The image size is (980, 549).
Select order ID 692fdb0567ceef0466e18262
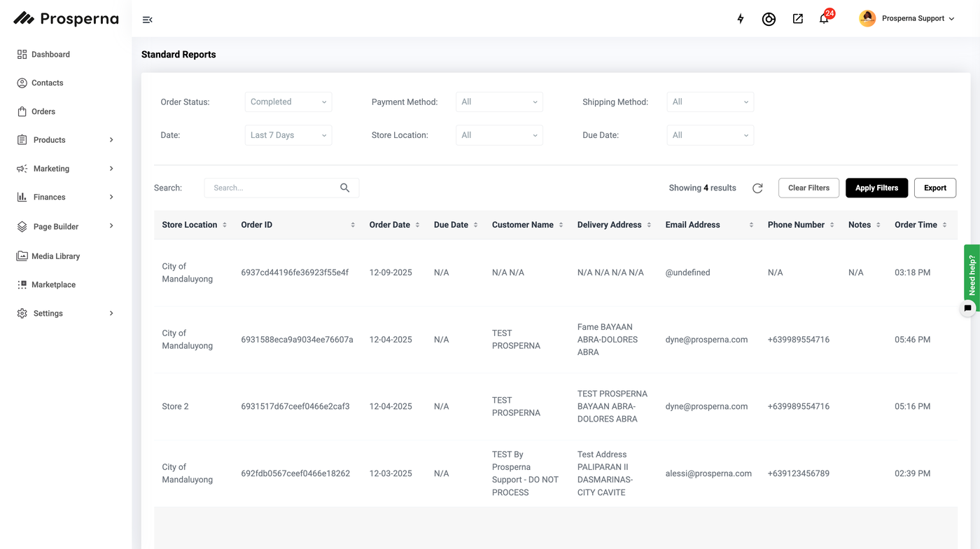(295, 473)
